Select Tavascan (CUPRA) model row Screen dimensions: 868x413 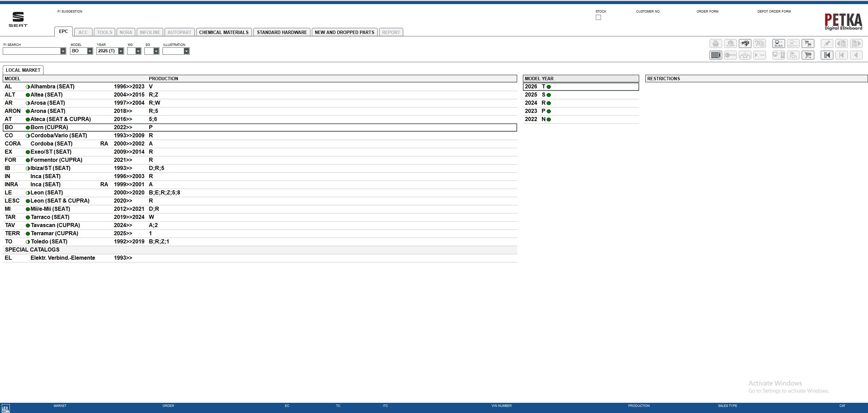tap(55, 225)
